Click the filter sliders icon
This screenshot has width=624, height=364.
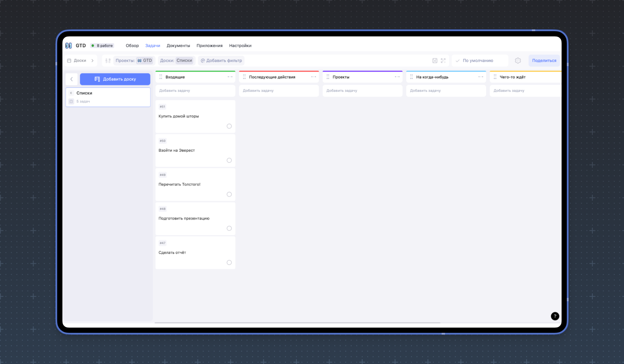(x=108, y=61)
